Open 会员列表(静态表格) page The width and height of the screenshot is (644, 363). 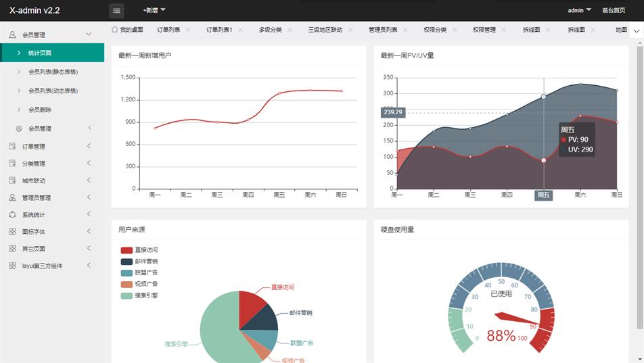(x=53, y=72)
